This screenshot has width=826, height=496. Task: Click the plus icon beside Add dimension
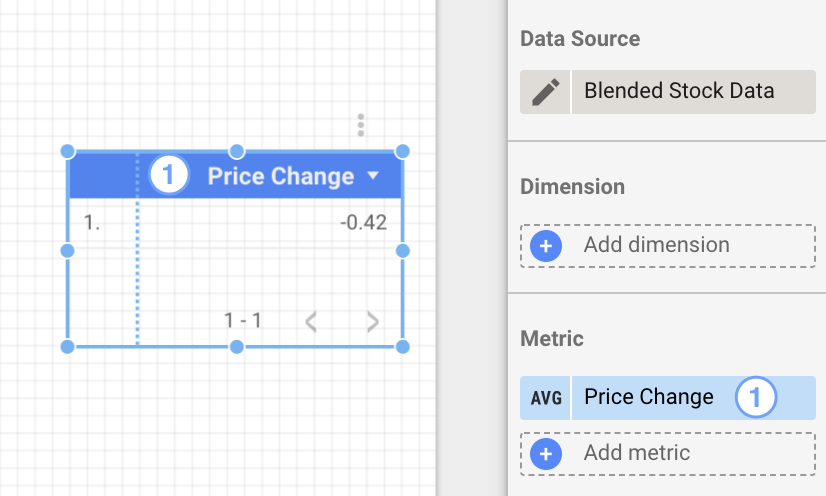point(546,246)
